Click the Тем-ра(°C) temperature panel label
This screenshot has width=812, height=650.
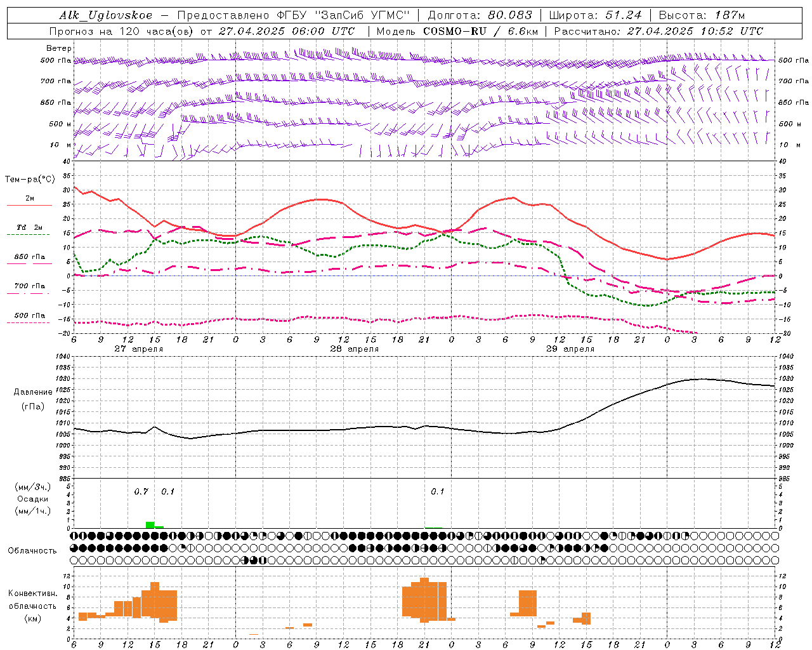[x=30, y=180]
